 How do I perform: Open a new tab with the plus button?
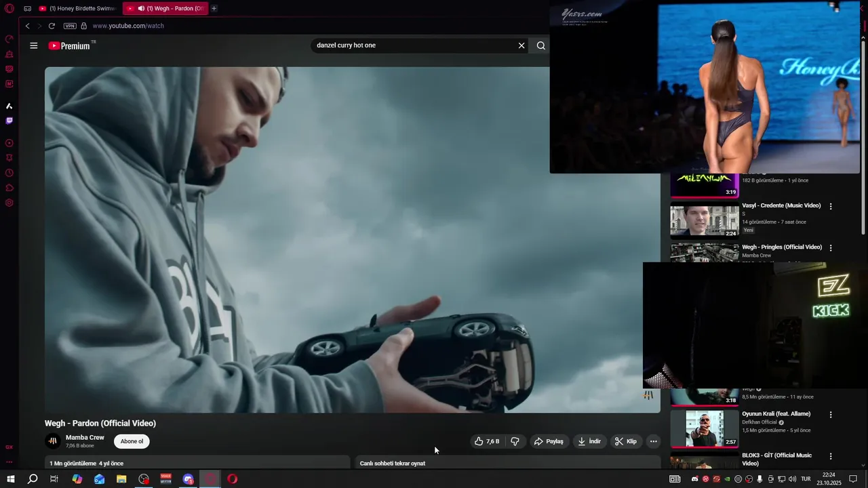click(214, 8)
